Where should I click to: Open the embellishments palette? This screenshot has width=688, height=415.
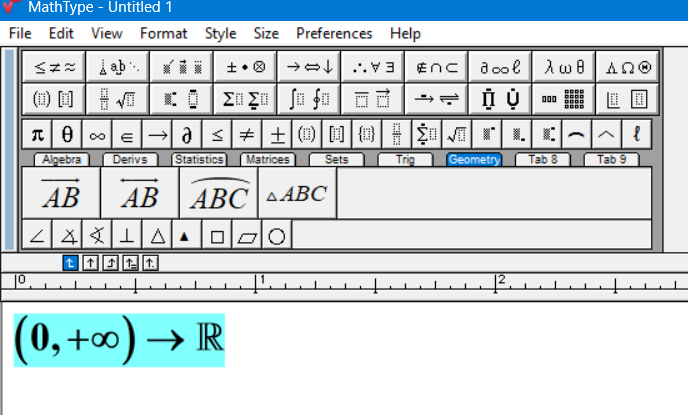[182, 67]
